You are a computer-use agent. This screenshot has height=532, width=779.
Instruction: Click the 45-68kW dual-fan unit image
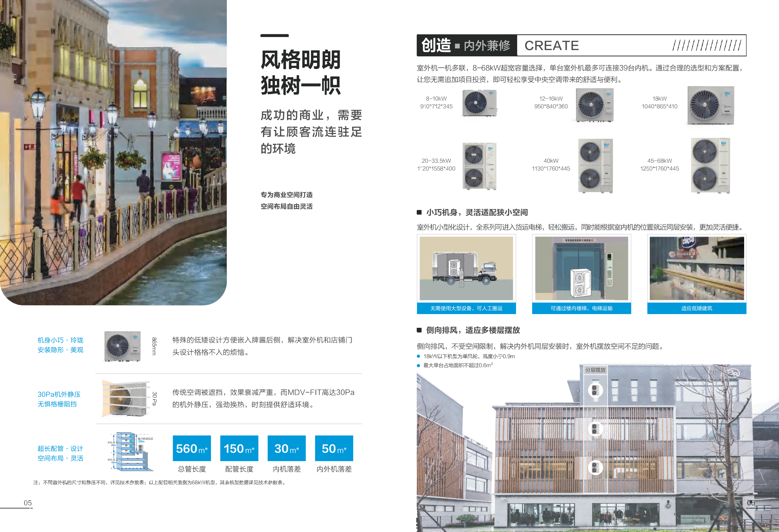coord(710,165)
